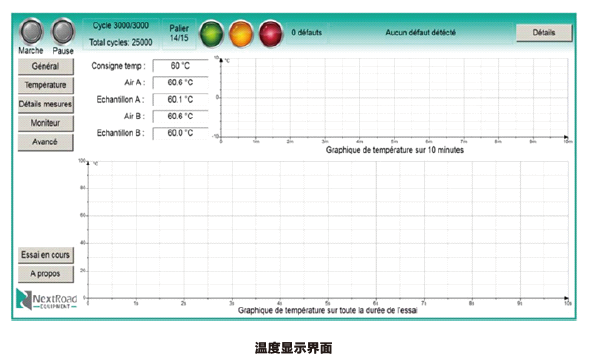Click the Air A temperature field
Screen dimensions: 591x361
(181, 83)
